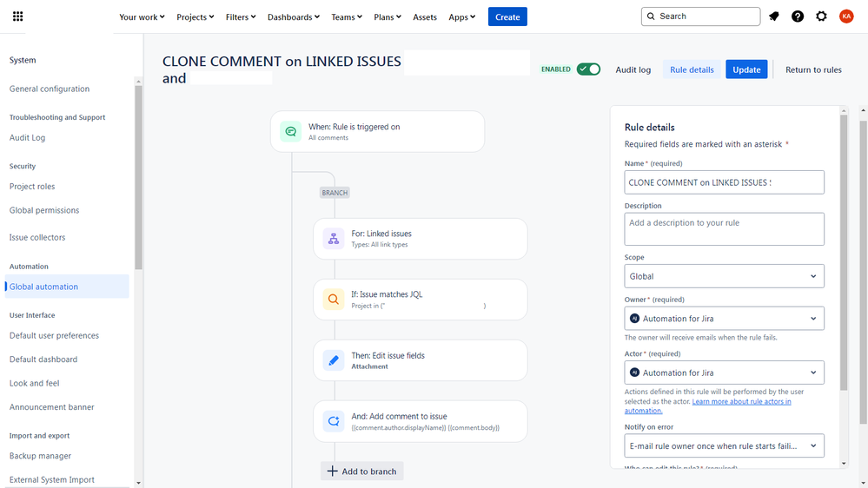
Task: Click the blue Create button
Action: pyautogui.click(x=507, y=16)
